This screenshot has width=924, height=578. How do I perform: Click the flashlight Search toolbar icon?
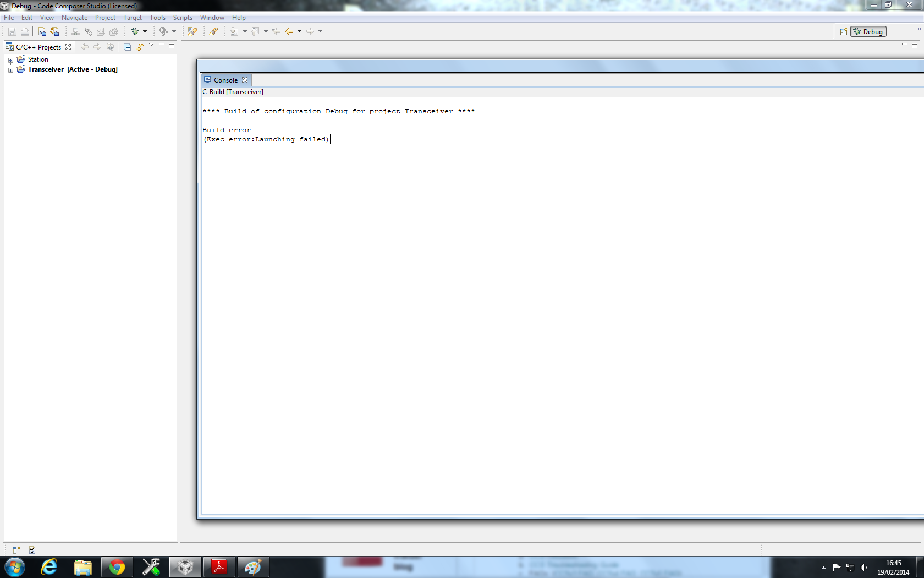pos(213,31)
